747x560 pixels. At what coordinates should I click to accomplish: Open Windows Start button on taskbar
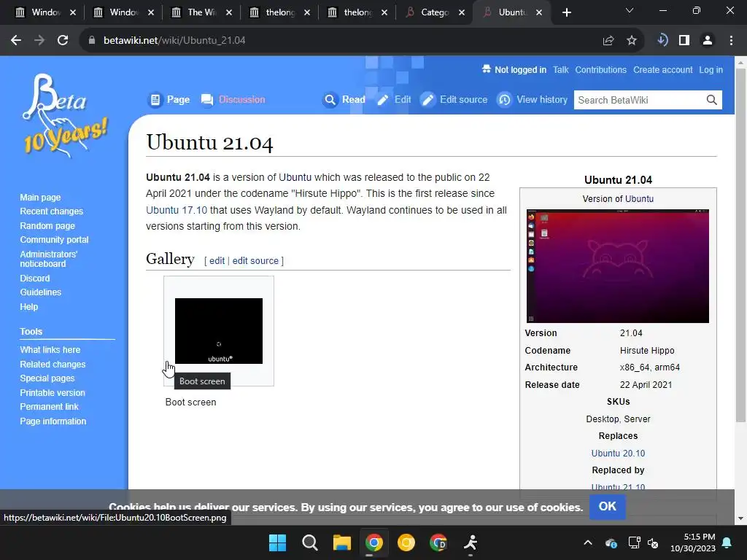[x=277, y=542]
